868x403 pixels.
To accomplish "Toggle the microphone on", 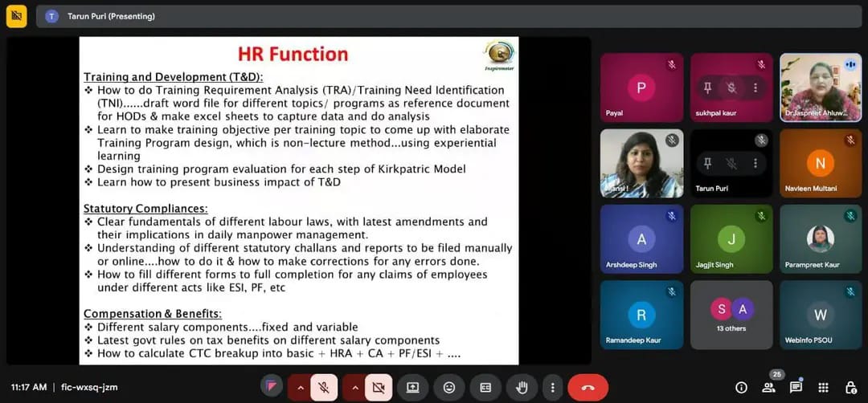I will [x=324, y=387].
